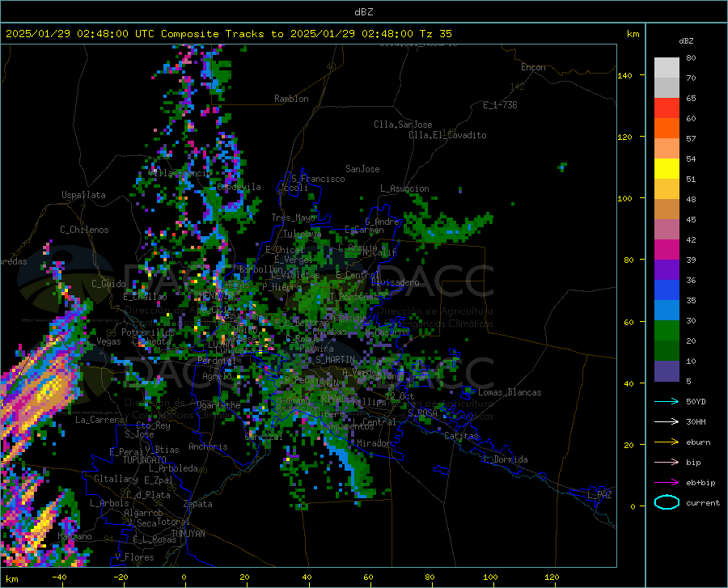Click the L_Asuncion place label

(x=404, y=188)
